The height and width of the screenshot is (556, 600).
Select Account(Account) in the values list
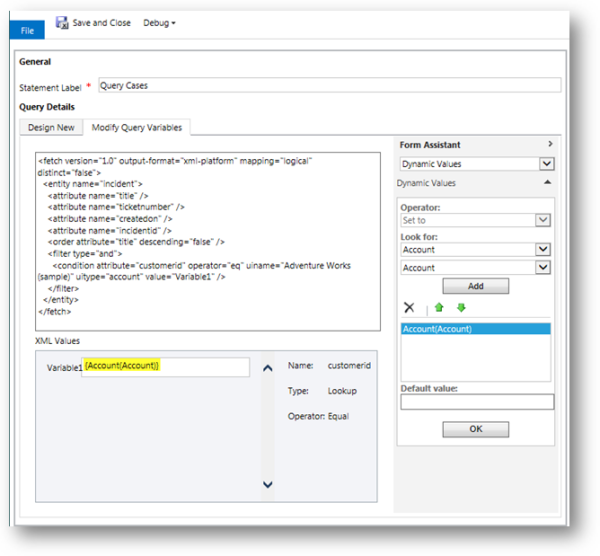click(x=476, y=329)
